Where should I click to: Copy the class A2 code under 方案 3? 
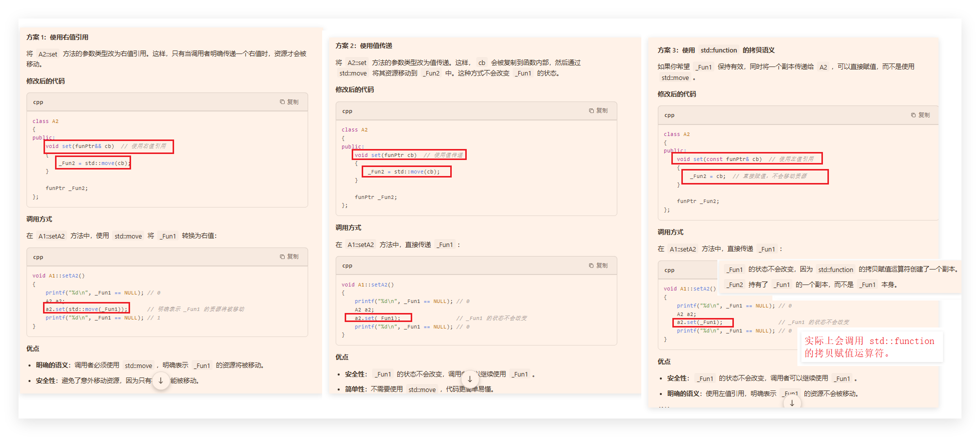[x=920, y=115]
